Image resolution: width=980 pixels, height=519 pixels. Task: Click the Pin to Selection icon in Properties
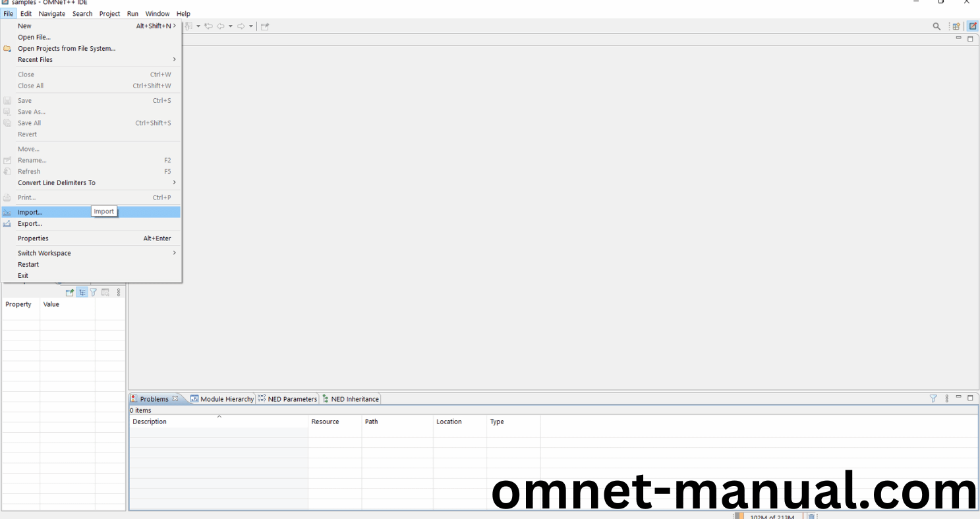tap(70, 292)
